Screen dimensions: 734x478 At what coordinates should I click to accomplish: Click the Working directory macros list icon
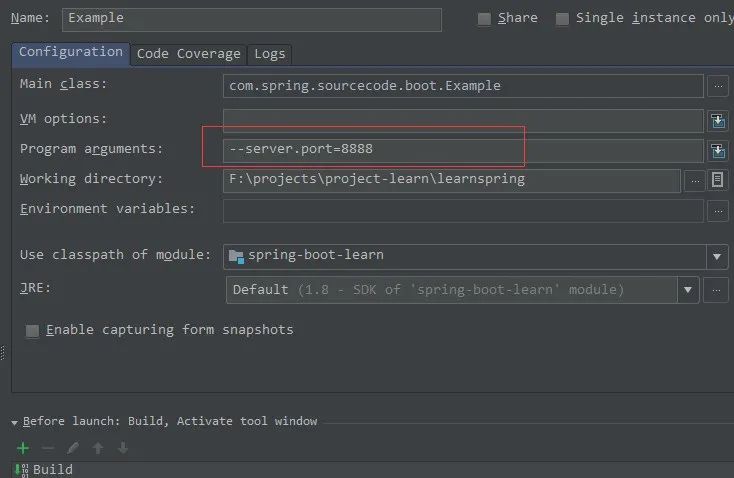tap(717, 181)
